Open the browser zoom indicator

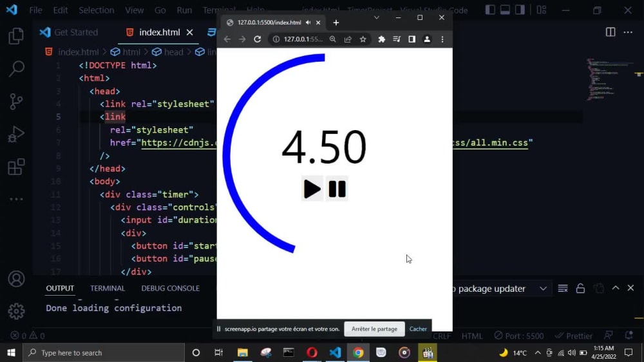pos(333,39)
